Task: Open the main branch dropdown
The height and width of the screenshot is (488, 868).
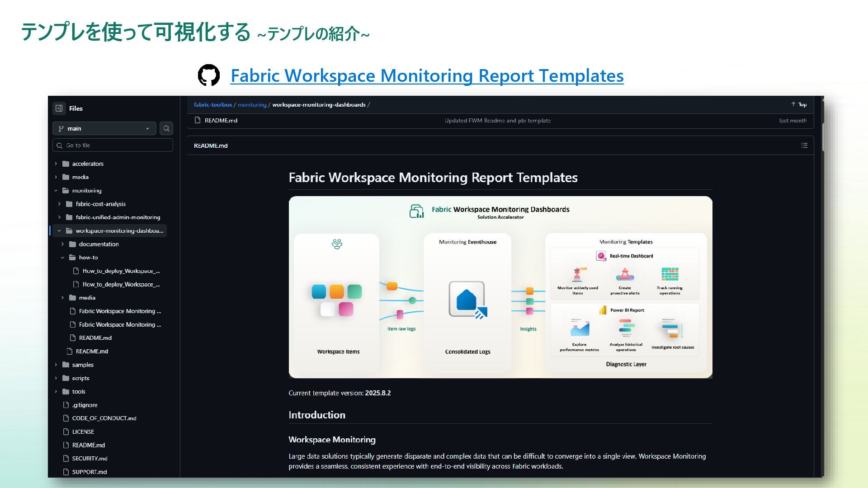Action: 104,129
